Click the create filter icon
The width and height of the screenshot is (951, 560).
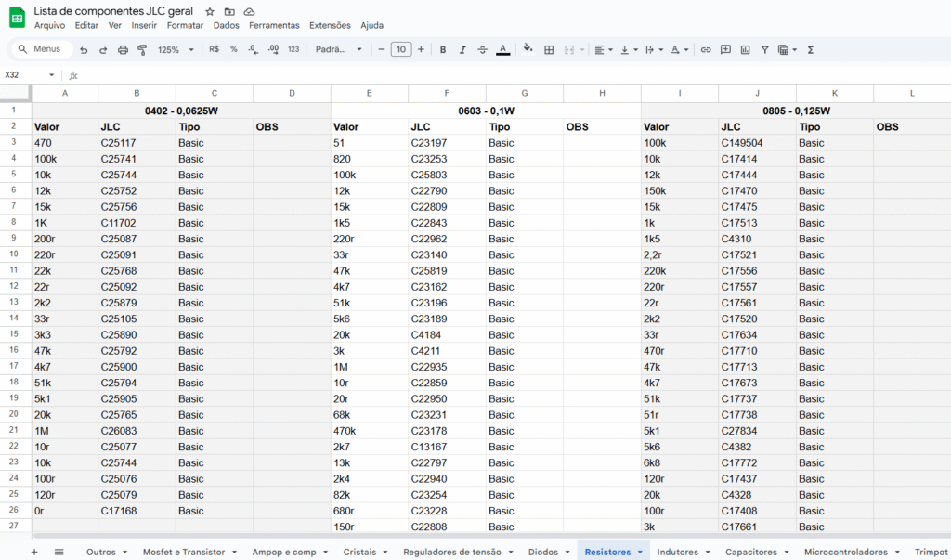764,50
